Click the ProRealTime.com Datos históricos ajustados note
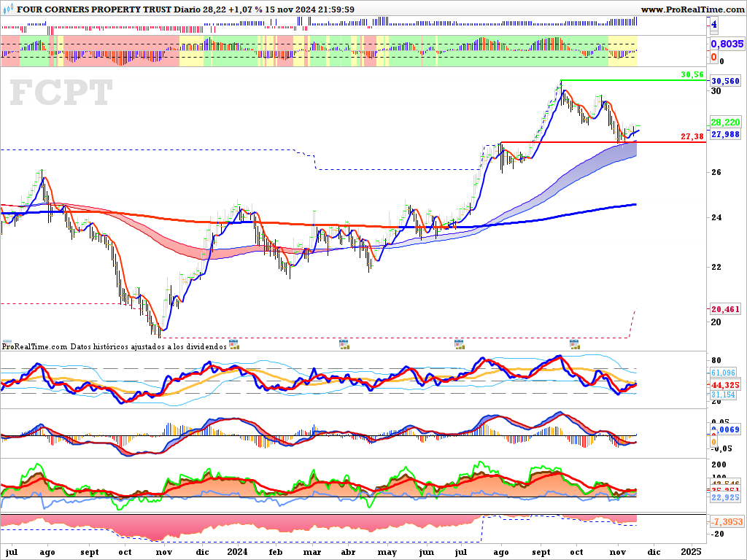The image size is (747, 560). 115,346
